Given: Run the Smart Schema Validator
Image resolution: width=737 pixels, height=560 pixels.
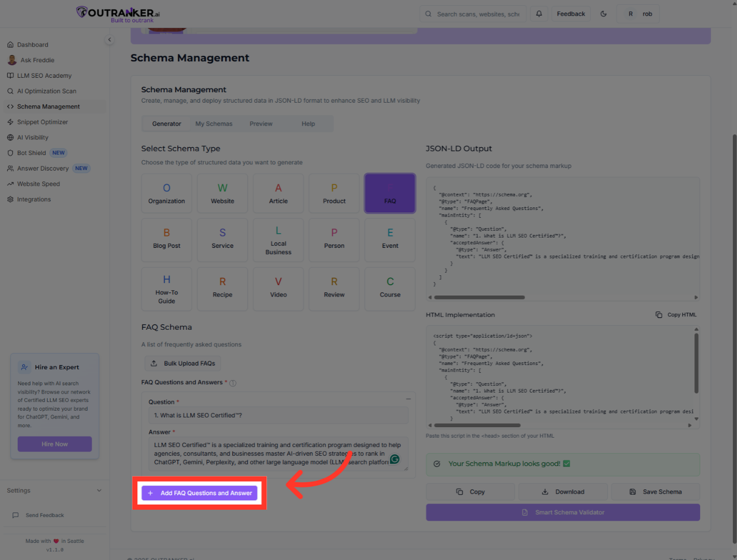Looking at the screenshot, I should click(563, 512).
